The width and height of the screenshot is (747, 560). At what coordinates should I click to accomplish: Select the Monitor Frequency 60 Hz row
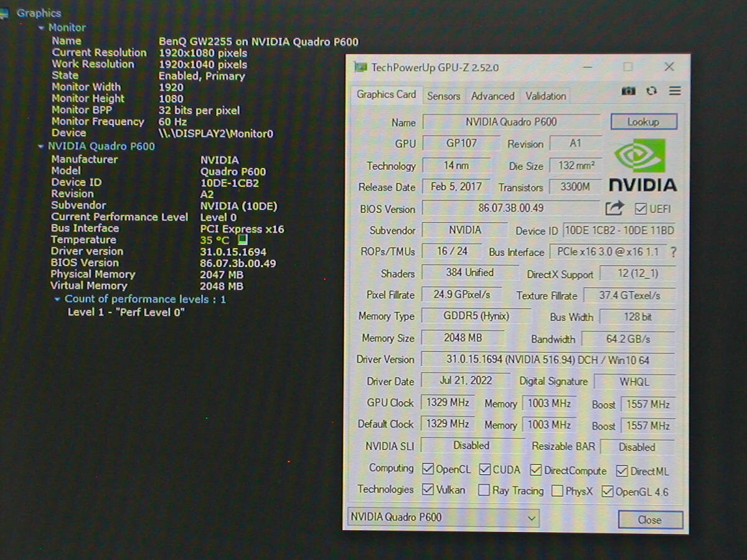click(120, 122)
